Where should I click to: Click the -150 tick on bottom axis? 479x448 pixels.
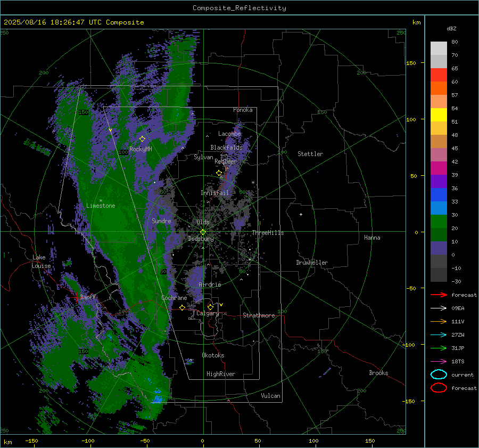(x=31, y=441)
